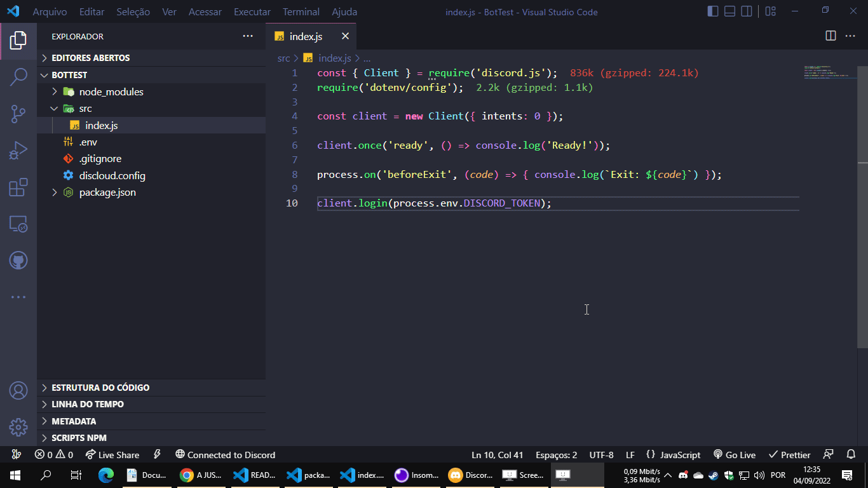
Task: Open Chrome from the taskbar
Action: coord(201,475)
